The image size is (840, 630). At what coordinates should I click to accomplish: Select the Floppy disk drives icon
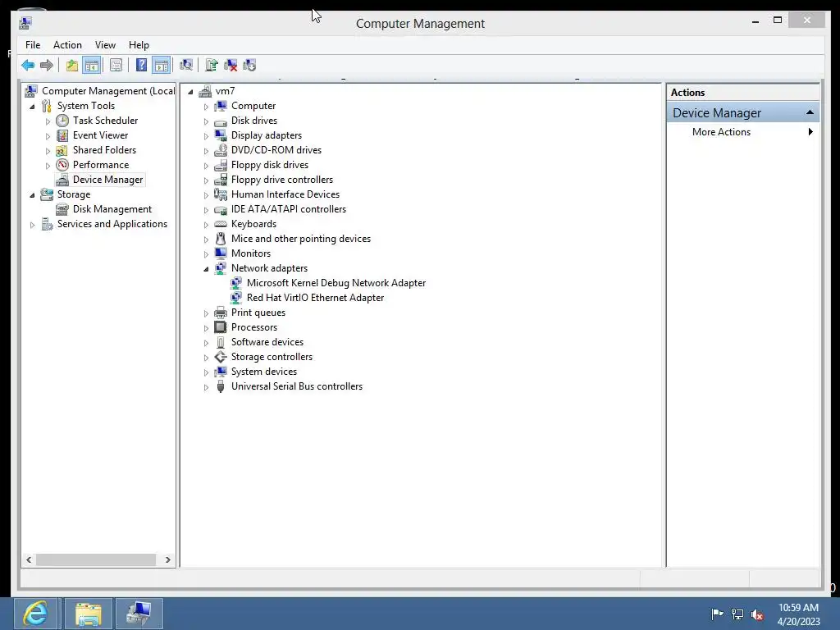click(220, 165)
